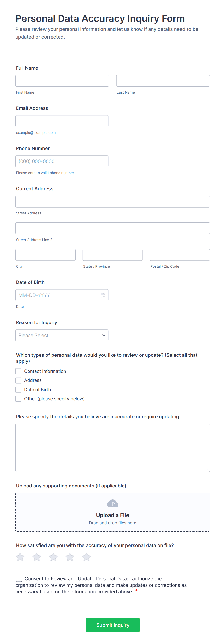The width and height of the screenshot is (223, 644).
Task: Open the calendar picker for Date of Birth
Action: coord(103,295)
